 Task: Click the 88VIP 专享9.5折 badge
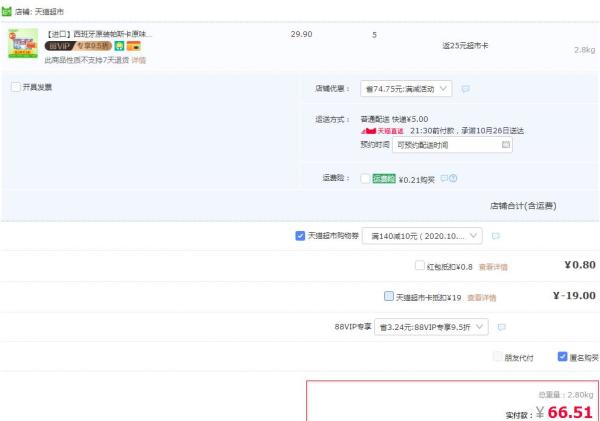(78, 46)
